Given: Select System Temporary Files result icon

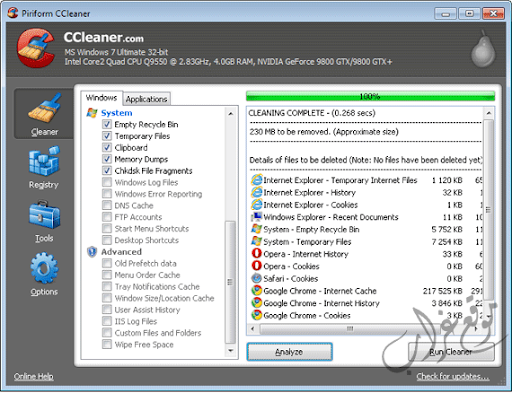Looking at the screenshot, I should click(x=256, y=242).
